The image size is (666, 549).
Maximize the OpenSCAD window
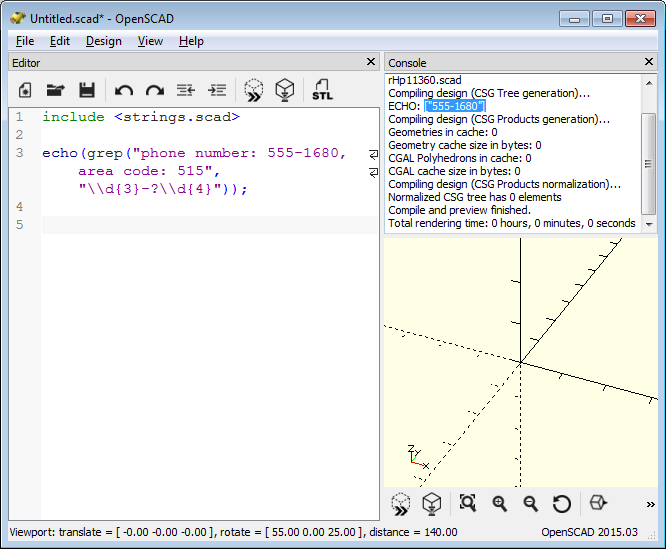pyautogui.click(x=607, y=19)
